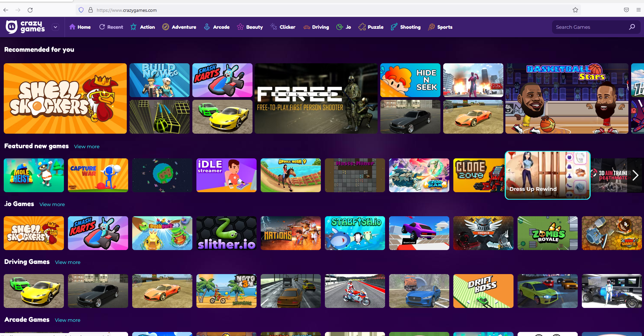The height and width of the screenshot is (336, 644).
Task: Open the neon grid tunnel game thumbnail
Action: tap(160, 117)
